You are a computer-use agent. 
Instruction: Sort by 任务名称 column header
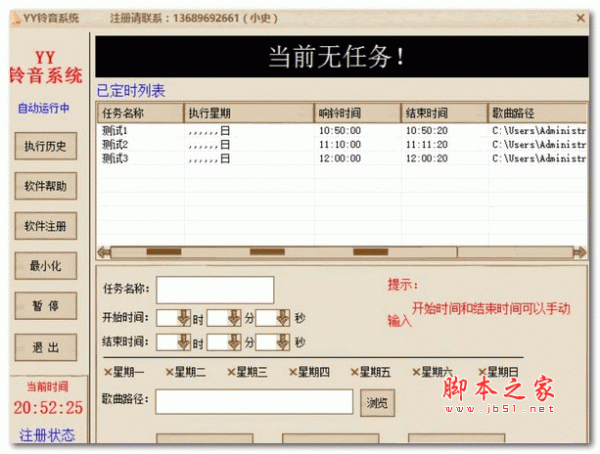[x=140, y=113]
